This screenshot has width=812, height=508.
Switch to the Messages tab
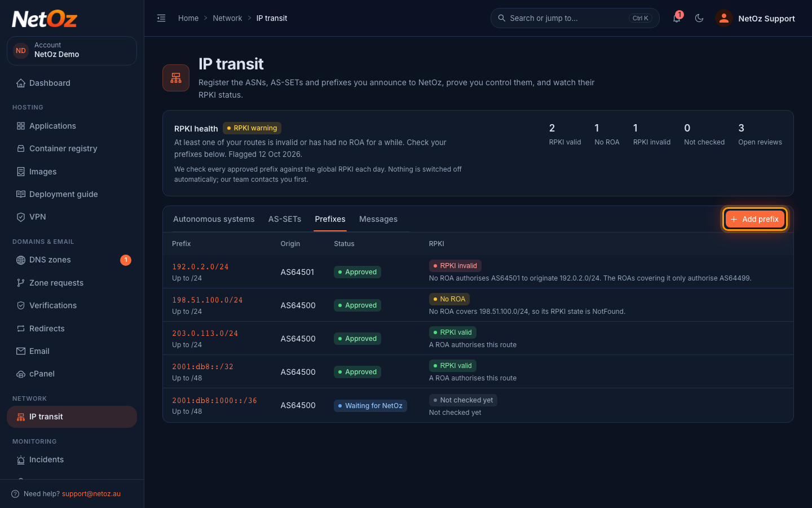click(x=378, y=219)
